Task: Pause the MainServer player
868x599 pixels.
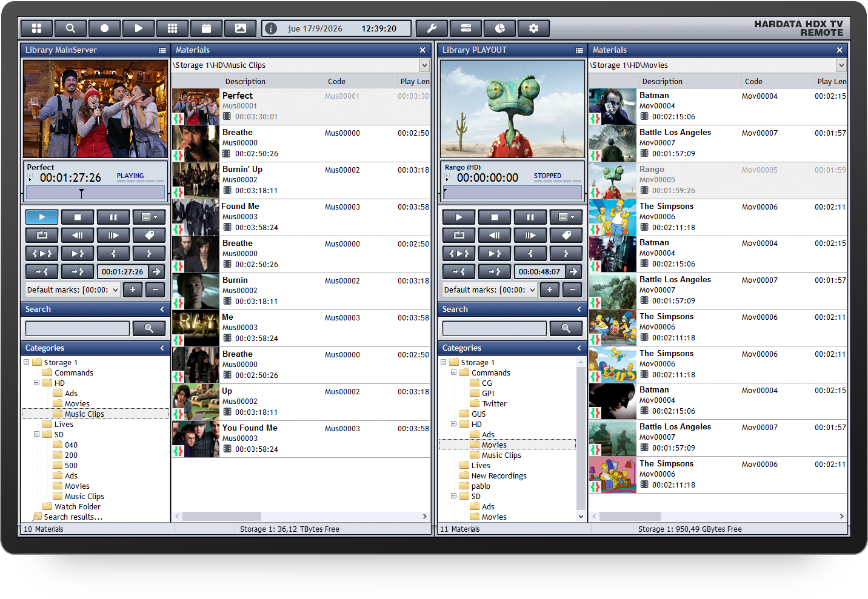Action: pyautogui.click(x=113, y=217)
